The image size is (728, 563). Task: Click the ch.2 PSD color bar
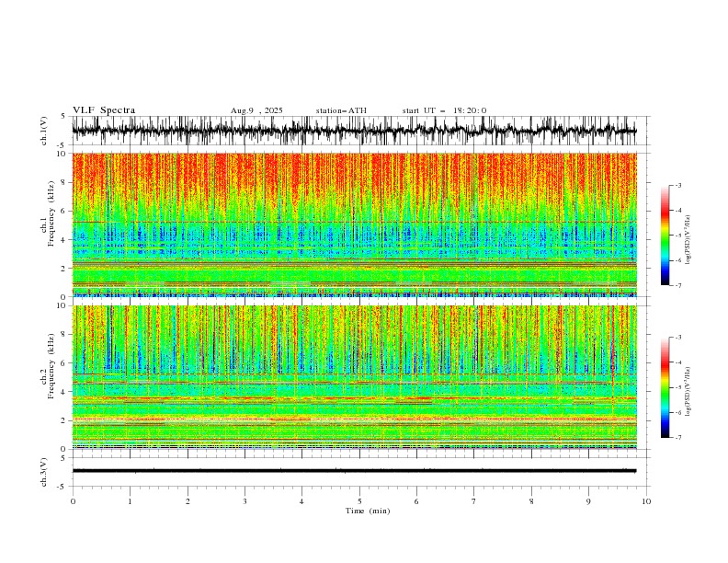665,387
